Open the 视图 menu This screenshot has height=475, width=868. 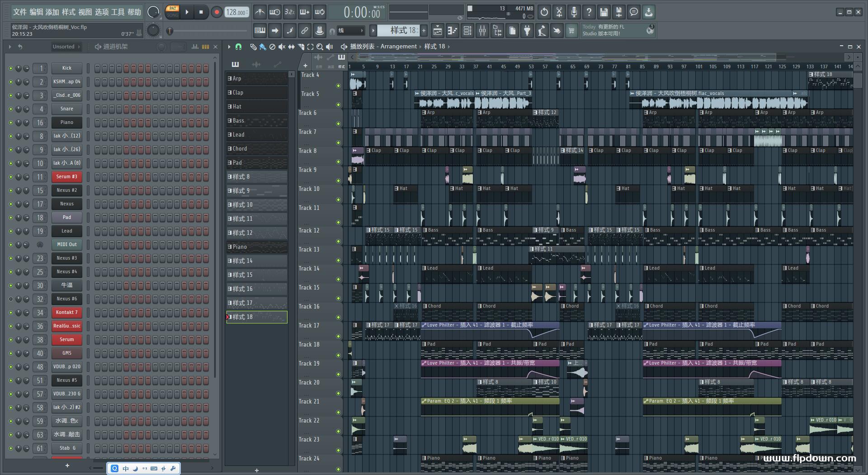point(85,12)
